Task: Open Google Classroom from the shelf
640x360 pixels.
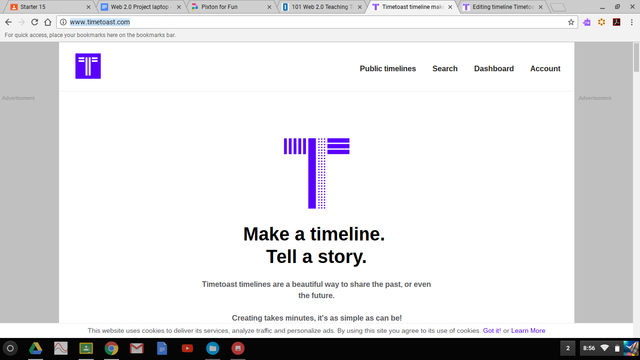Action: [86, 348]
